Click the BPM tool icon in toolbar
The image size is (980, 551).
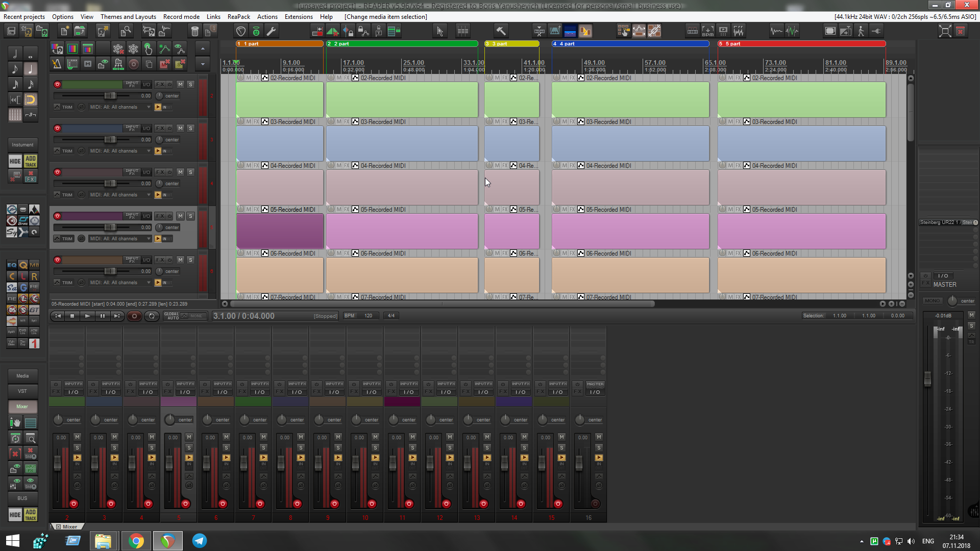click(x=707, y=31)
